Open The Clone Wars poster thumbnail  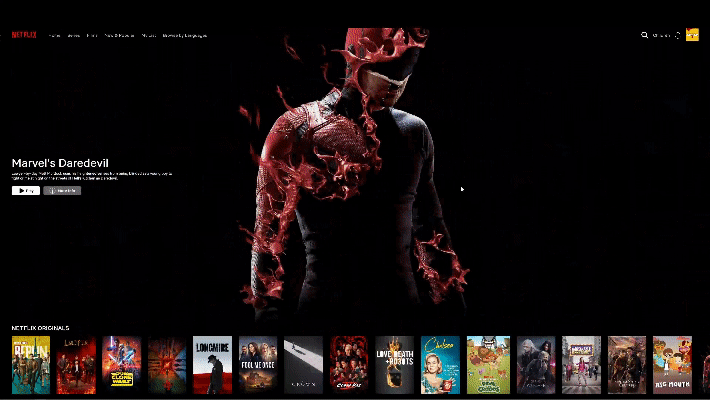[122, 365]
